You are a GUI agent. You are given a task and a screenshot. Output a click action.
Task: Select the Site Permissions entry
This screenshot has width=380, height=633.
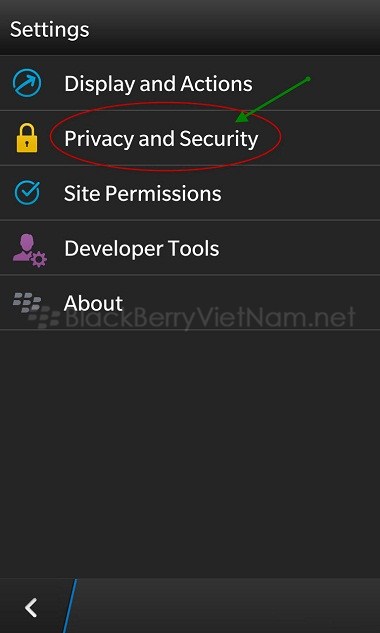pos(190,193)
